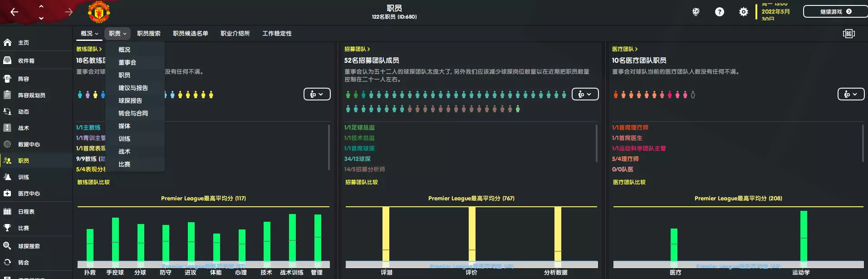Image resolution: width=868 pixels, height=279 pixels.
Task: Click the 球探搜索 magnifier icon
Action: click(x=7, y=246)
